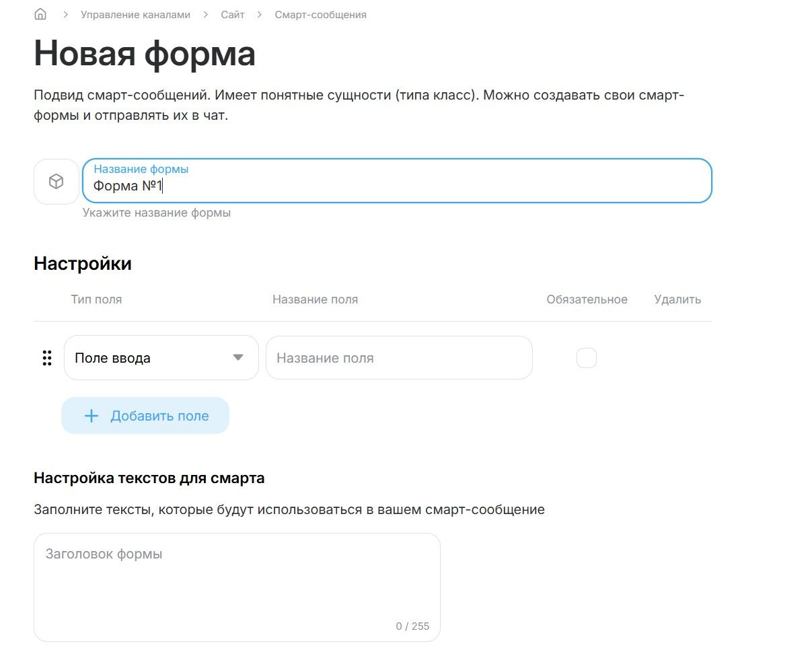812x654 pixels.
Task: Click the chevron before Смарт-сообщения breadcrumb
Action: tap(260, 14)
